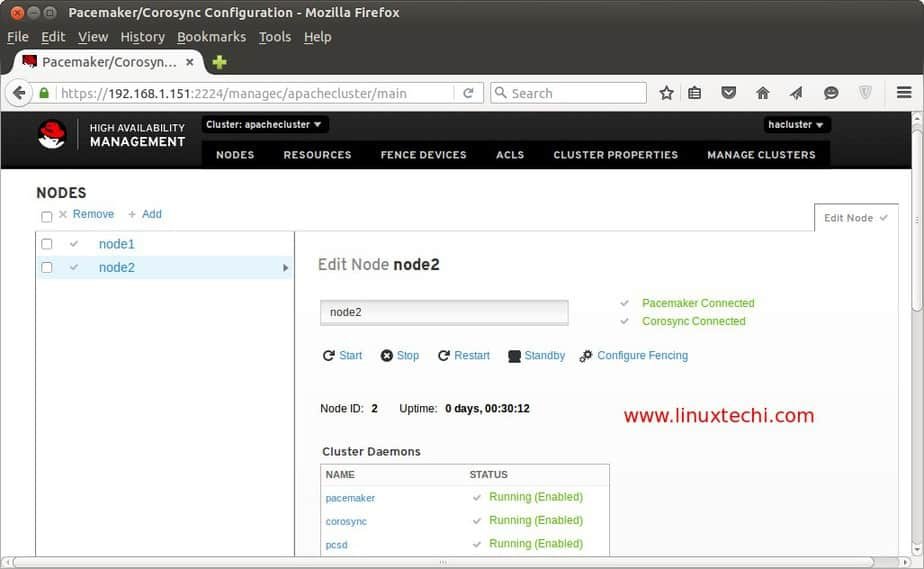This screenshot has height=569, width=924.
Task: Click the Edit Node tab
Action: pos(856,218)
